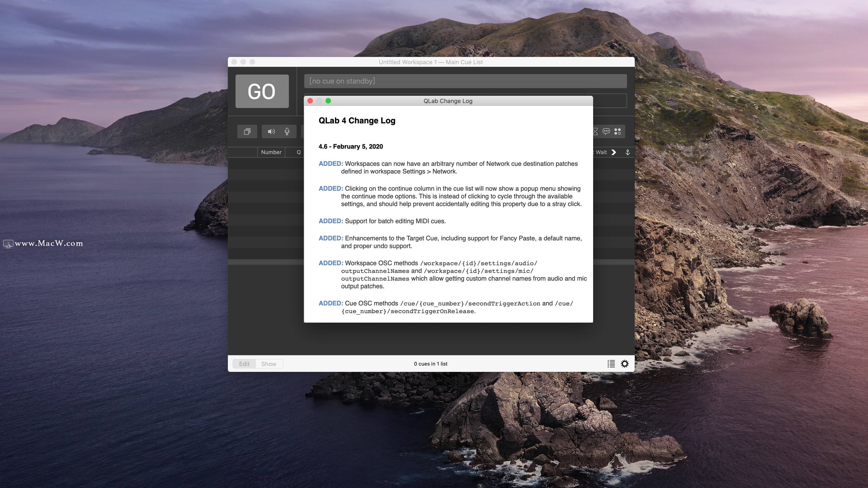
Task: Click the continue mode arrow column header
Action: pyautogui.click(x=614, y=152)
